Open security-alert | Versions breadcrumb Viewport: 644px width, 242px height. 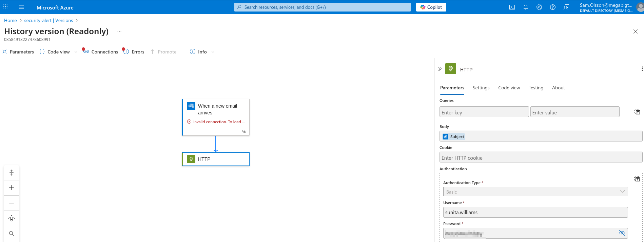click(48, 20)
